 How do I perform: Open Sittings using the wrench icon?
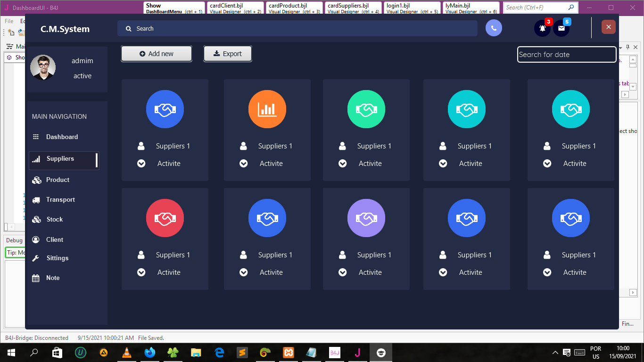point(36,258)
